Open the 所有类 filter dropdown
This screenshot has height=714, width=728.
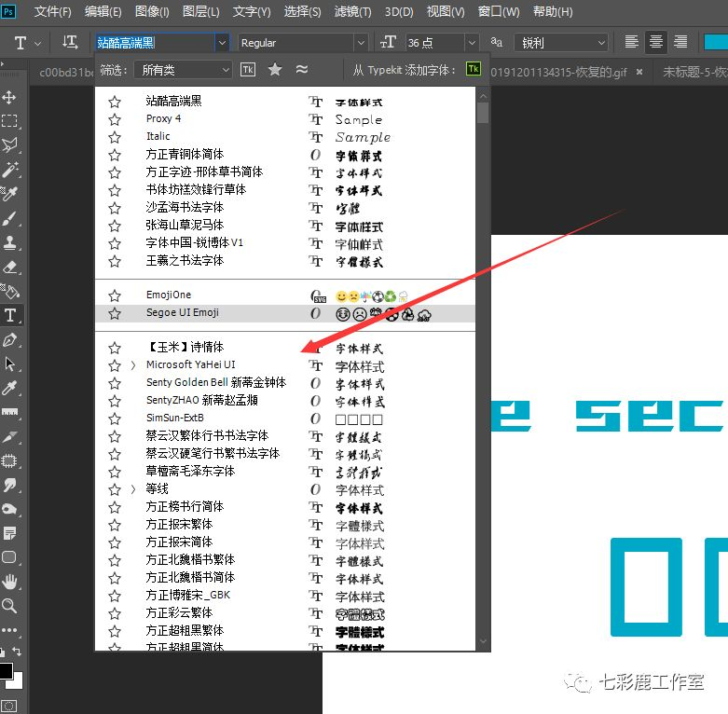(x=183, y=70)
